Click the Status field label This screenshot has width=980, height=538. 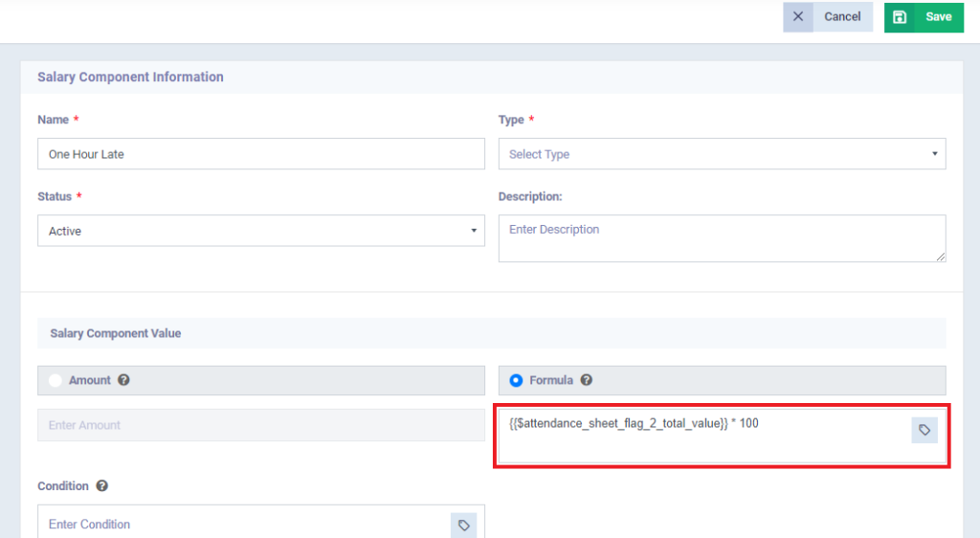tap(55, 196)
